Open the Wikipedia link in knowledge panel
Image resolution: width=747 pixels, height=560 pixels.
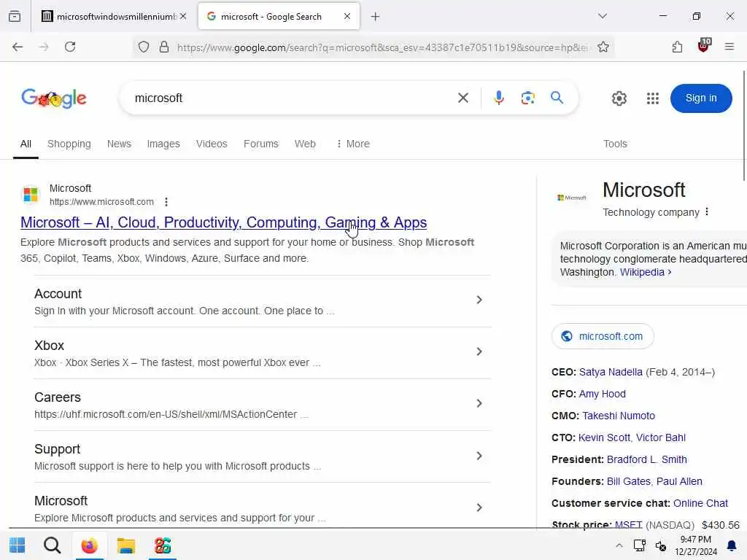646,272
